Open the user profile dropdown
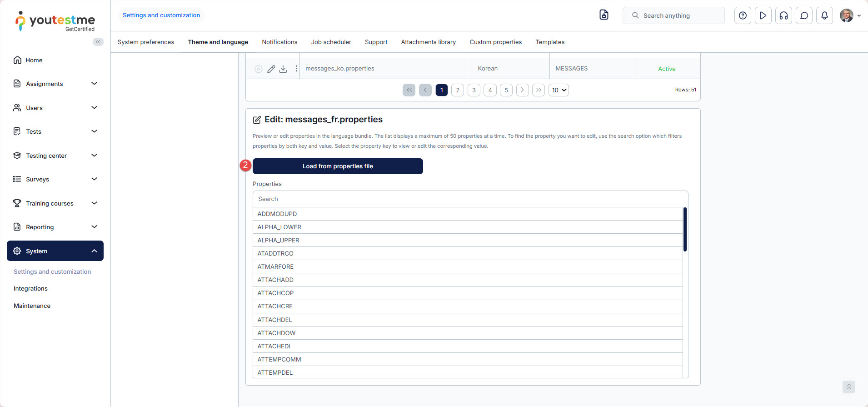The width and height of the screenshot is (868, 407). (850, 15)
